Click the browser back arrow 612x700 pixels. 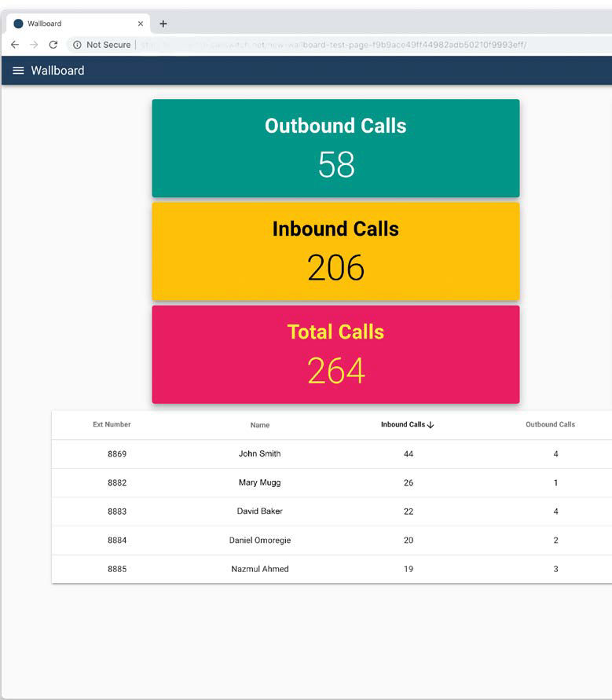click(x=15, y=45)
